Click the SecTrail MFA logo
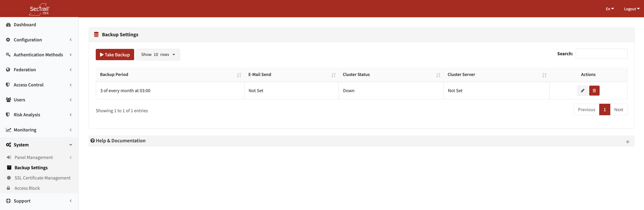644x210 pixels. click(x=39, y=9)
